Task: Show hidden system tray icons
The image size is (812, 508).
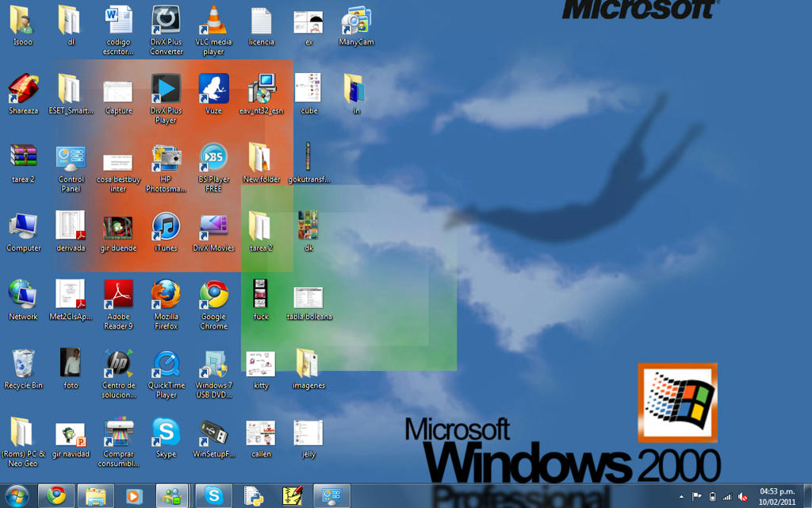Action: point(681,497)
